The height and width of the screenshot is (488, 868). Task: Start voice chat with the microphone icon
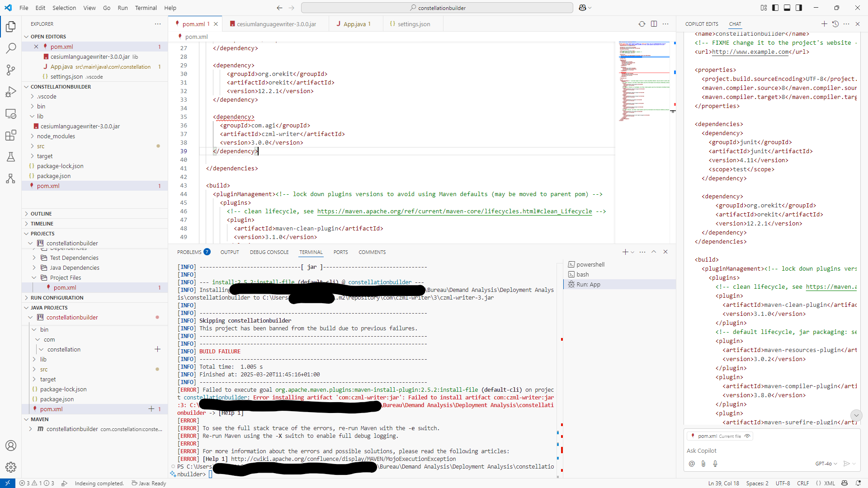point(715,464)
